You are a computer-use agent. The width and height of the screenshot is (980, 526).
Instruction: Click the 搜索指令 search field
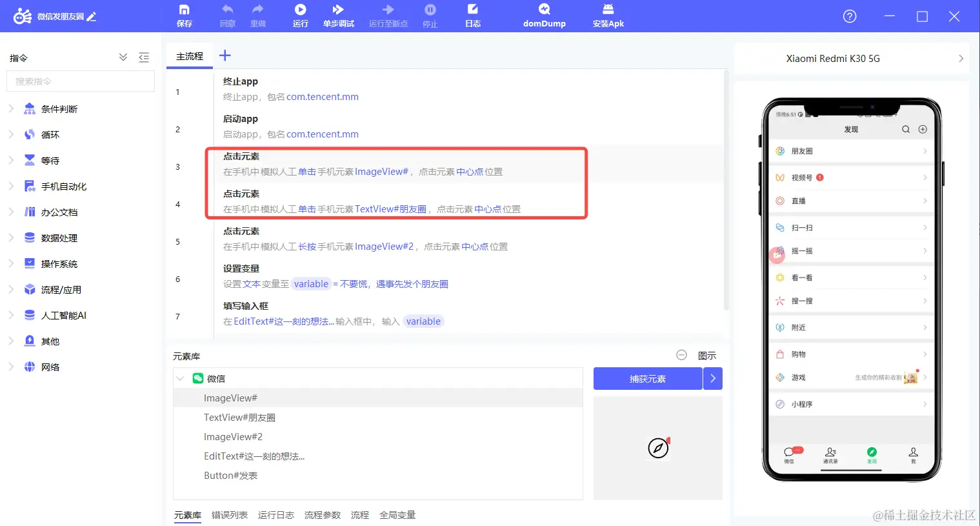(81, 81)
